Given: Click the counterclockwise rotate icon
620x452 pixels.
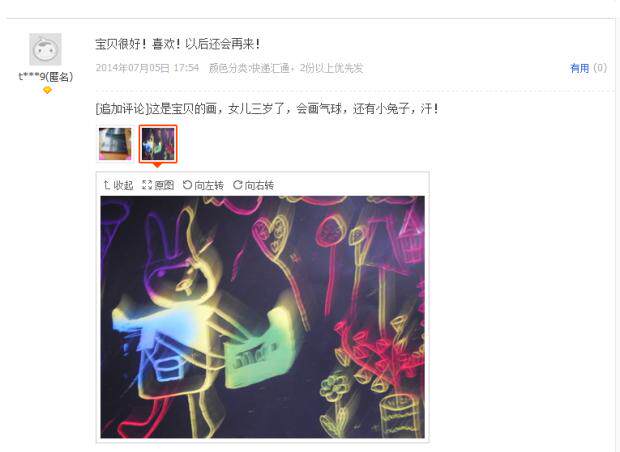Looking at the screenshot, I should click(x=187, y=185).
